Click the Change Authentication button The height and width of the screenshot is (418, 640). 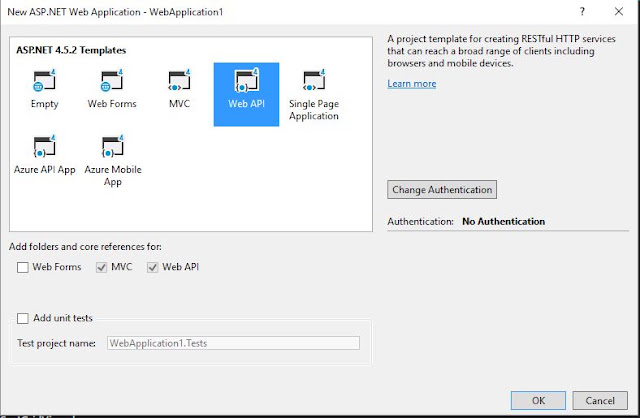[442, 189]
